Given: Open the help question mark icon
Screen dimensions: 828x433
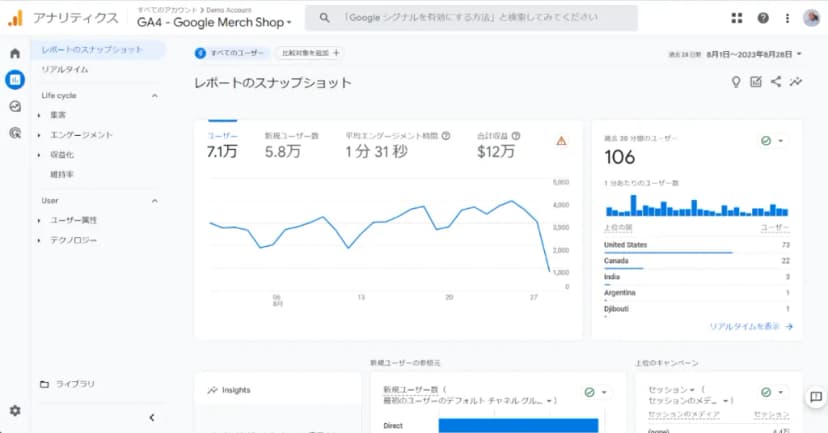Looking at the screenshot, I should 763,18.
